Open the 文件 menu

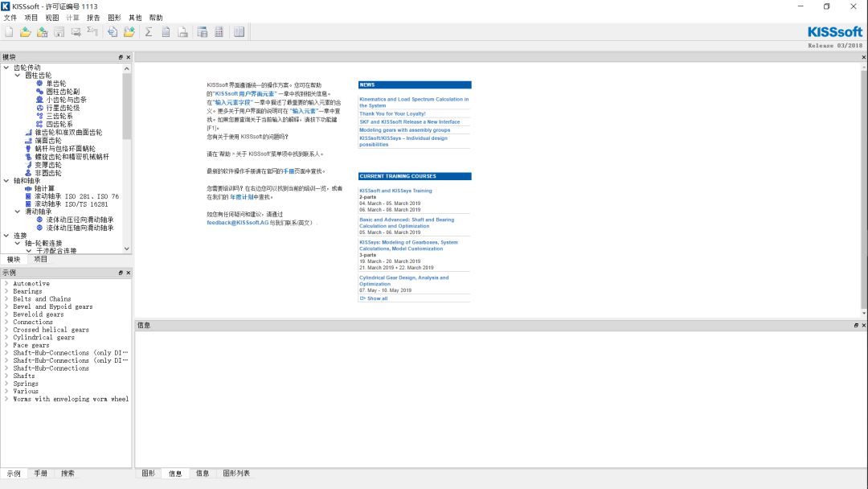pyautogui.click(x=10, y=18)
